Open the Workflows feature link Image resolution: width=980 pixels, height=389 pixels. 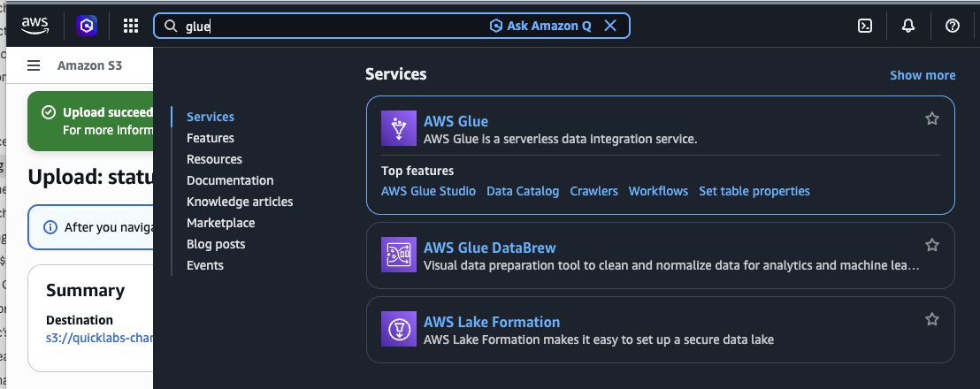coord(658,191)
